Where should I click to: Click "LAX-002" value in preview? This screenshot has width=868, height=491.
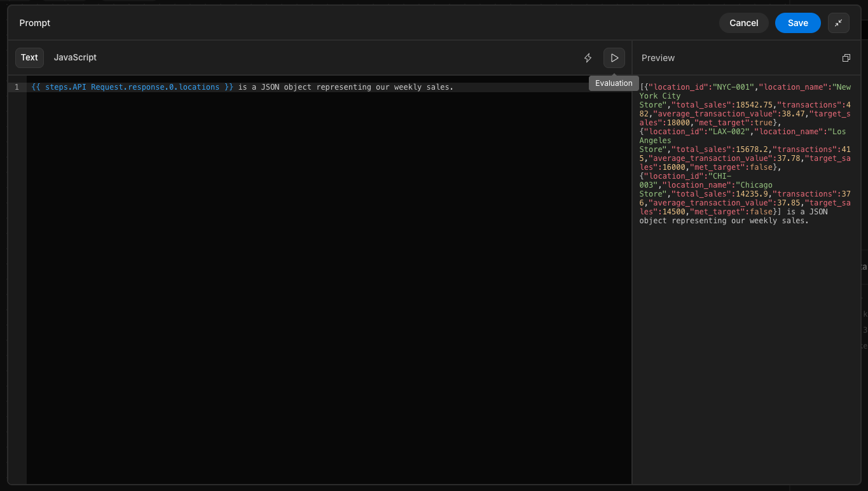coord(729,132)
